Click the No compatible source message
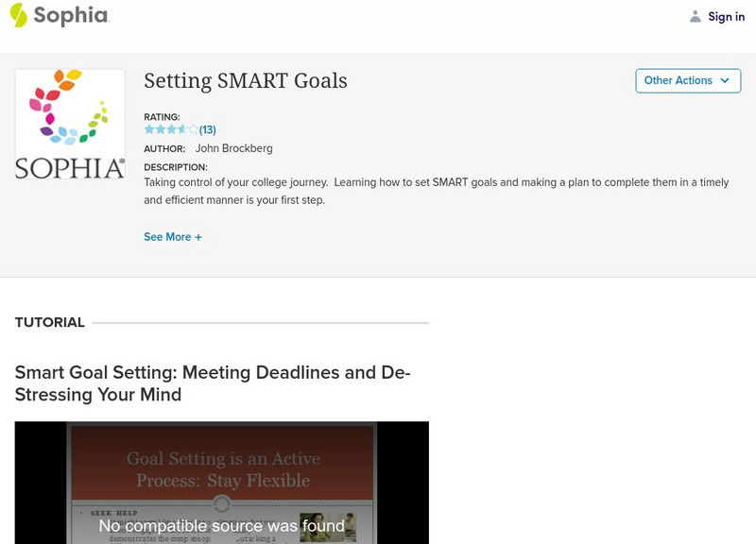 pos(220,523)
